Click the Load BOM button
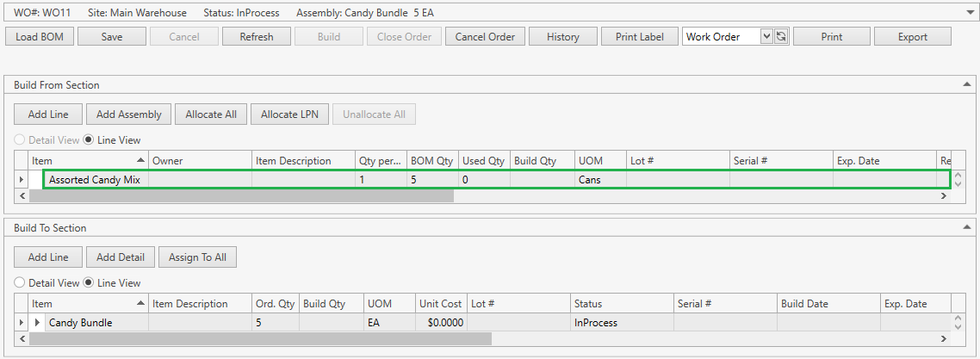980x359 pixels. (x=40, y=36)
